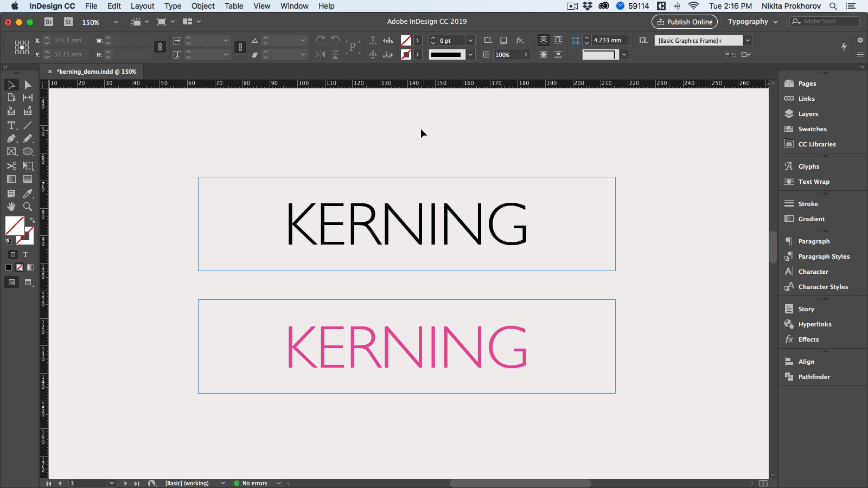Open the Layers panel
868x488 pixels.
tap(808, 114)
